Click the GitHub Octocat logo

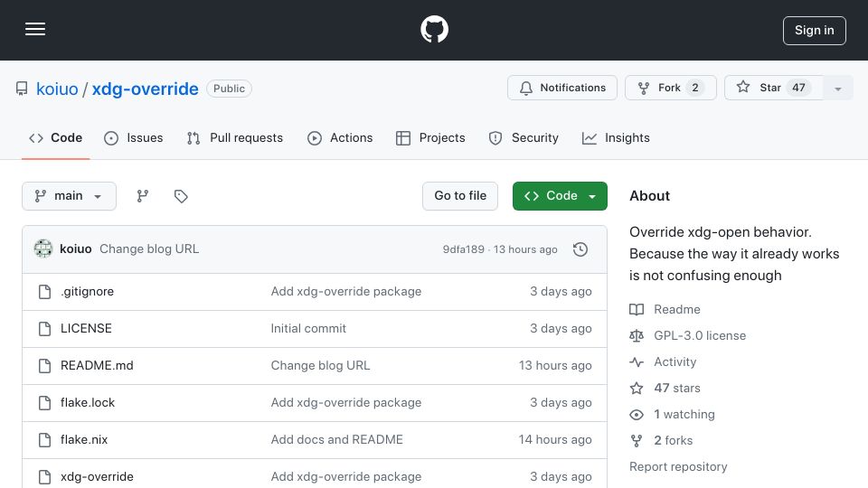click(434, 29)
